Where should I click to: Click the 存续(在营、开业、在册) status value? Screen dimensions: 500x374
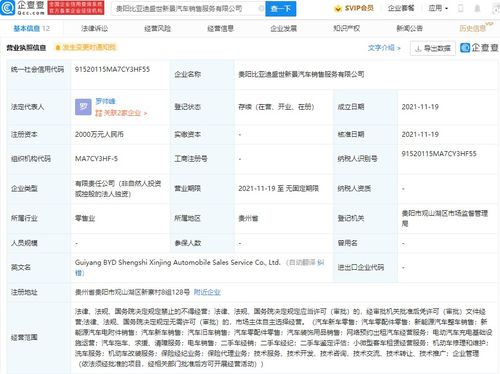(276, 107)
